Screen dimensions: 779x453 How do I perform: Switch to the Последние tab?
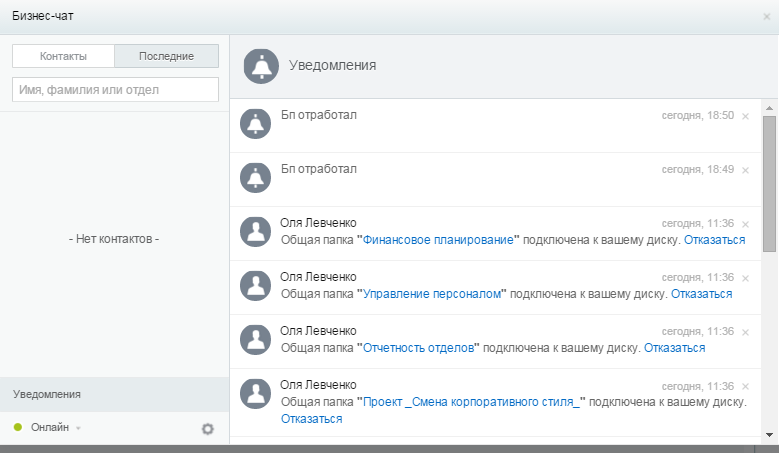[x=166, y=56]
